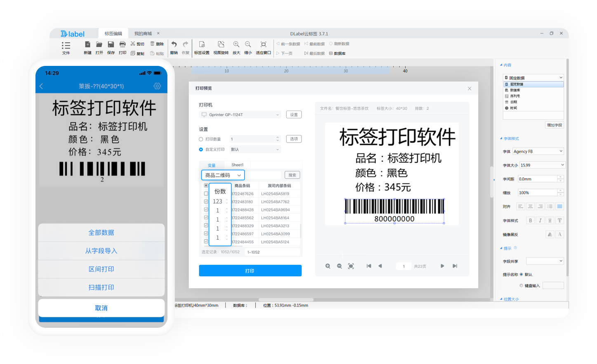
Task: Switch to the 标签编辑 tab
Action: (113, 33)
